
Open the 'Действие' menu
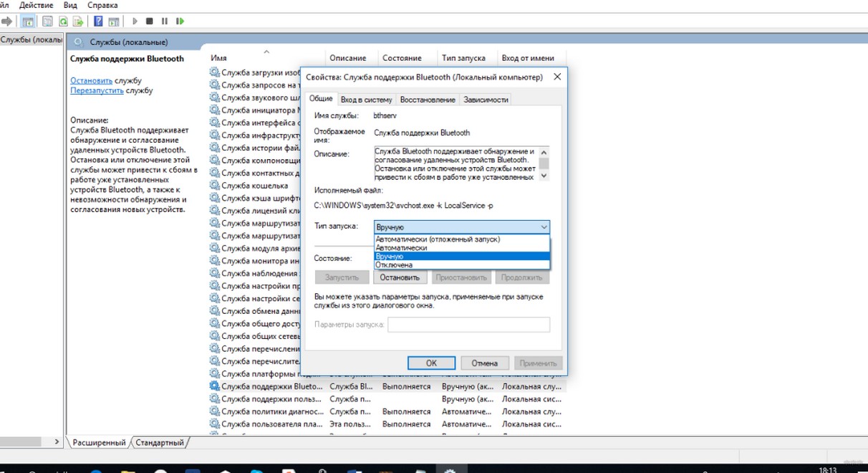pos(35,5)
